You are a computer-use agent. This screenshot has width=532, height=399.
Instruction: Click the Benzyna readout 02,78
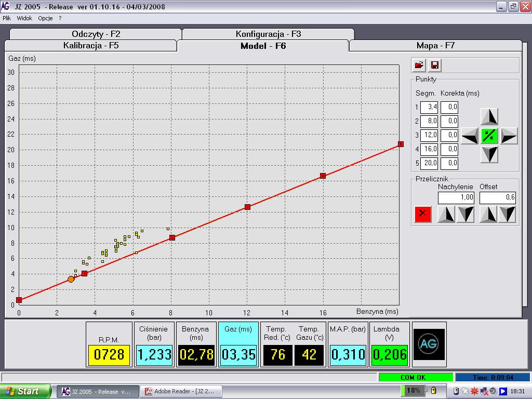coord(196,355)
